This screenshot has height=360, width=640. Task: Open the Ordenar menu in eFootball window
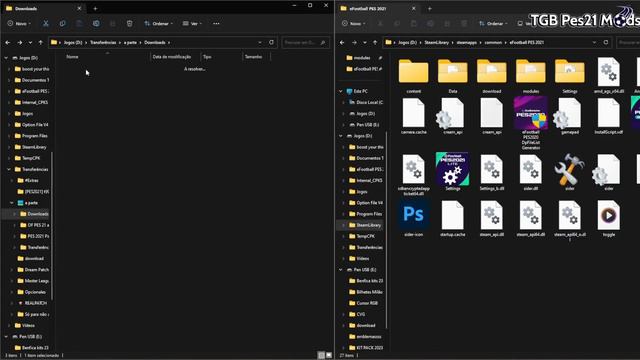click(493, 24)
